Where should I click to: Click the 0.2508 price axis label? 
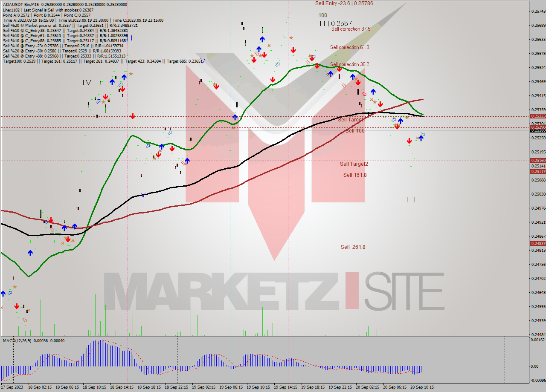point(539,180)
